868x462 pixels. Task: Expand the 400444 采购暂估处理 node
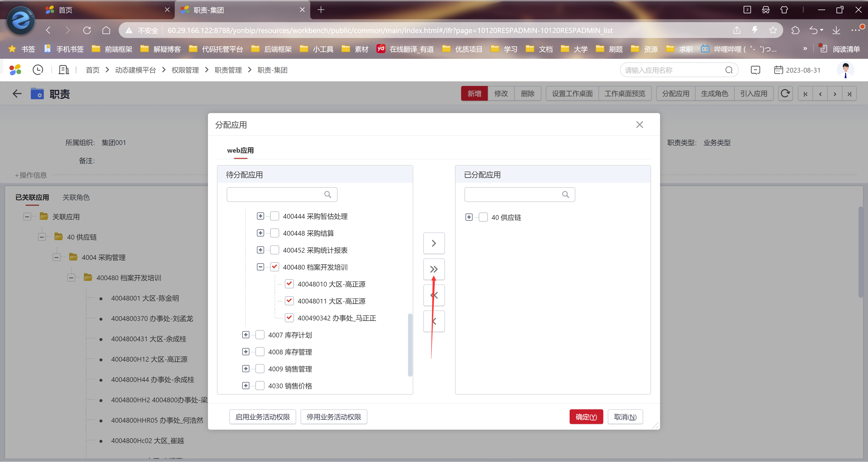(x=260, y=216)
